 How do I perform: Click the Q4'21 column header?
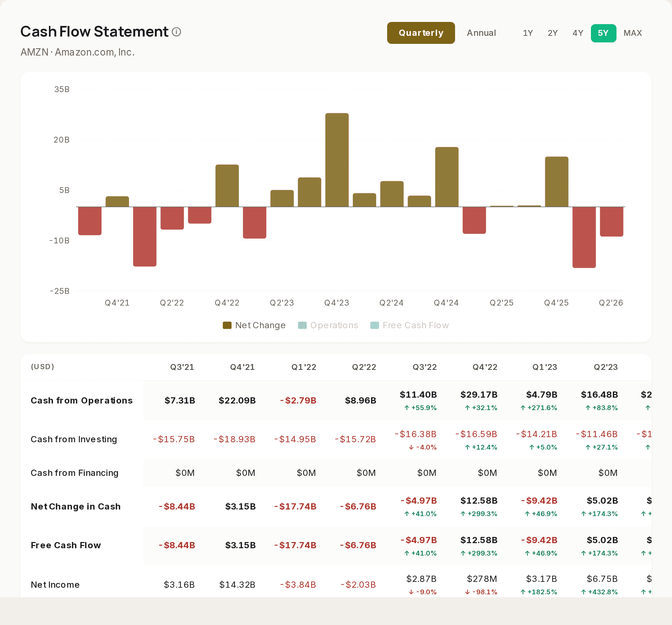click(242, 367)
